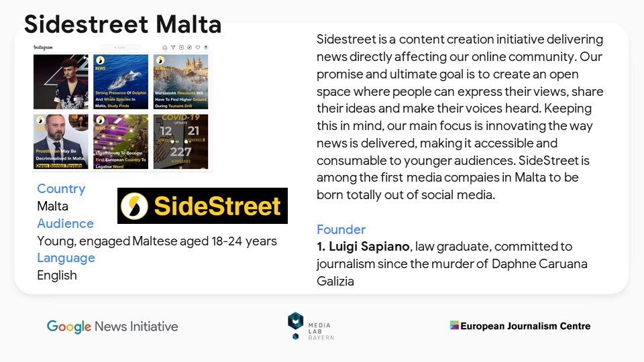Click the Founder heading
The width and height of the screenshot is (644, 362).
tap(341, 229)
